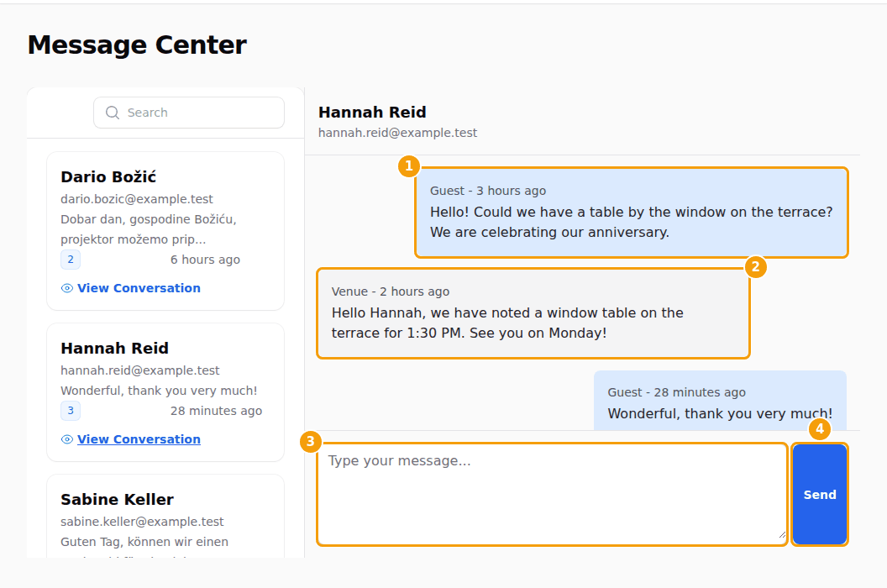Click Dario's message preview 'Dobar dan, gospodine'
This screenshot has width=887, height=588.
click(x=149, y=229)
